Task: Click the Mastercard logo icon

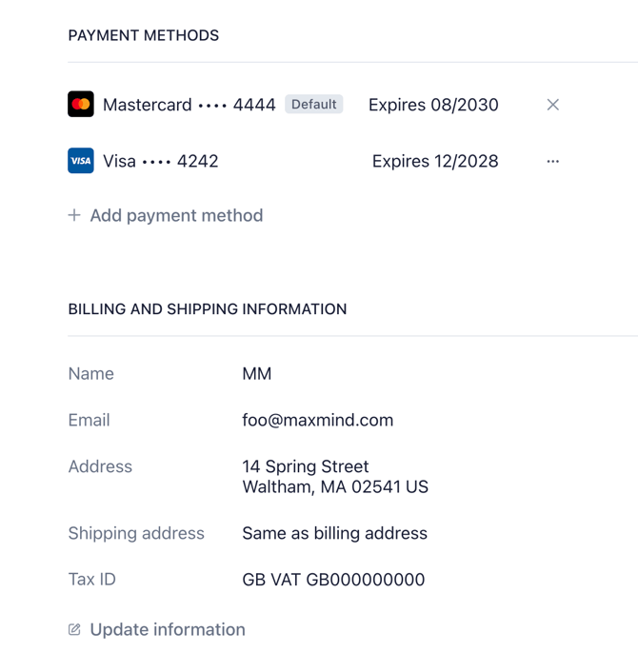Action: (81, 105)
